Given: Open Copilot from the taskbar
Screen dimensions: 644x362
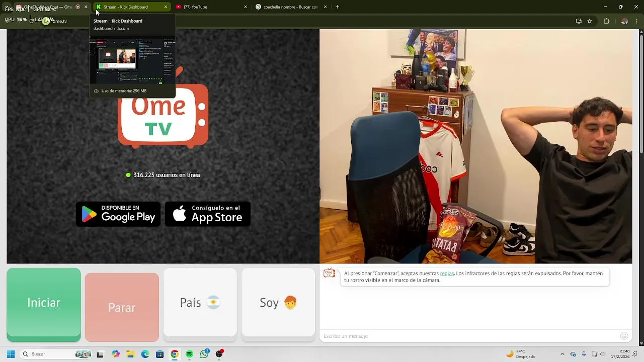Looking at the screenshot, I should (x=116, y=354).
